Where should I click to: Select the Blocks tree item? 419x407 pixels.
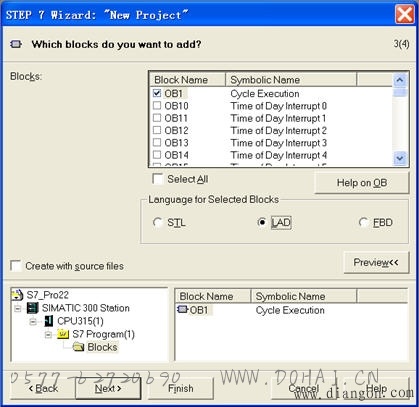pos(102,347)
